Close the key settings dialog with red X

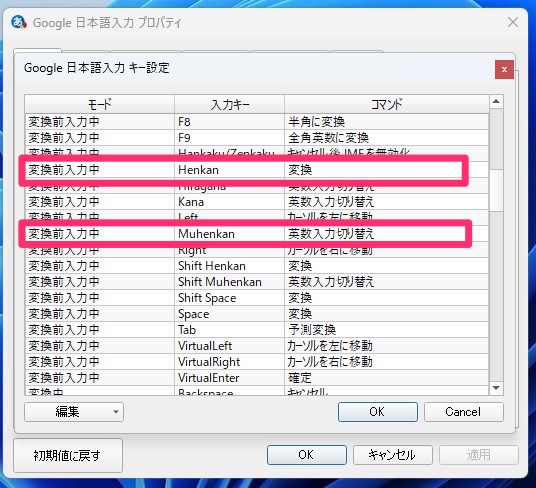(504, 69)
